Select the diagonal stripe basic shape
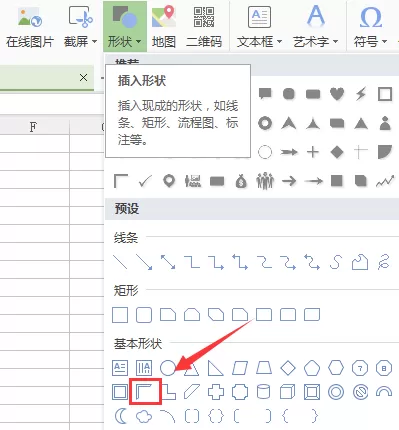399x430 pixels. [192, 392]
